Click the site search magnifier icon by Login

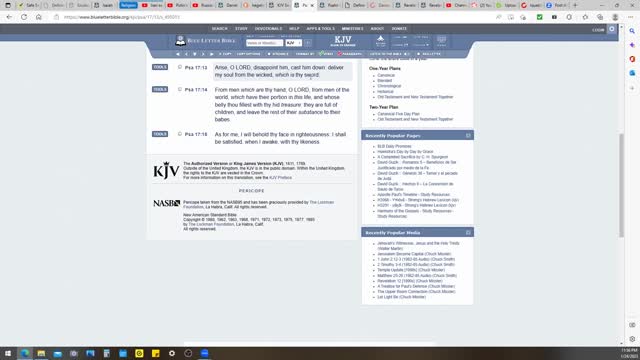point(611,29)
